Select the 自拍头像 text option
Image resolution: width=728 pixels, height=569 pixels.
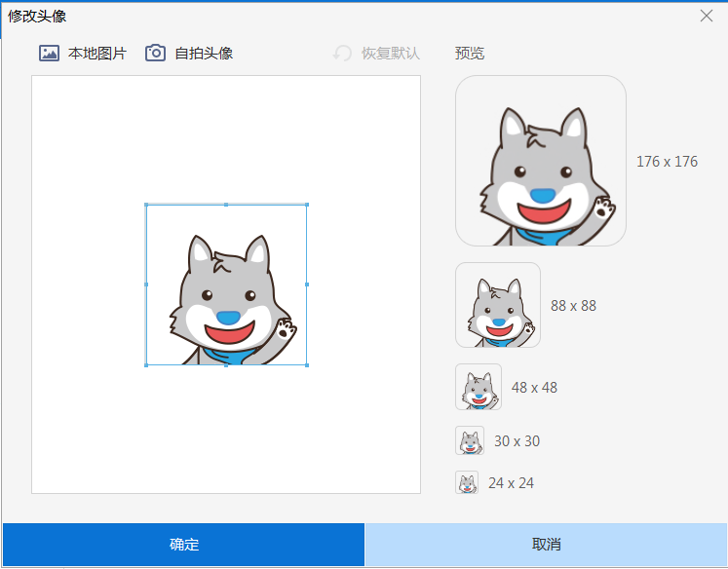pyautogui.click(x=204, y=54)
